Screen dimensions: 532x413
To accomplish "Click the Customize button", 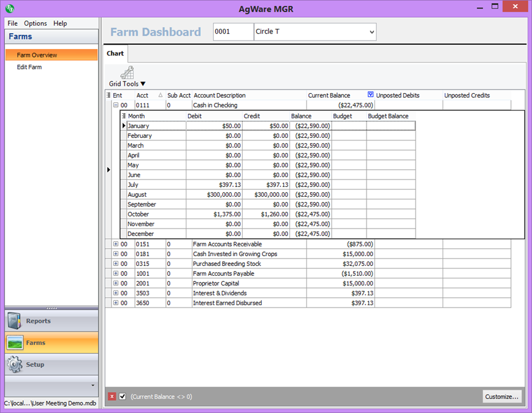I will pyautogui.click(x=503, y=396).
